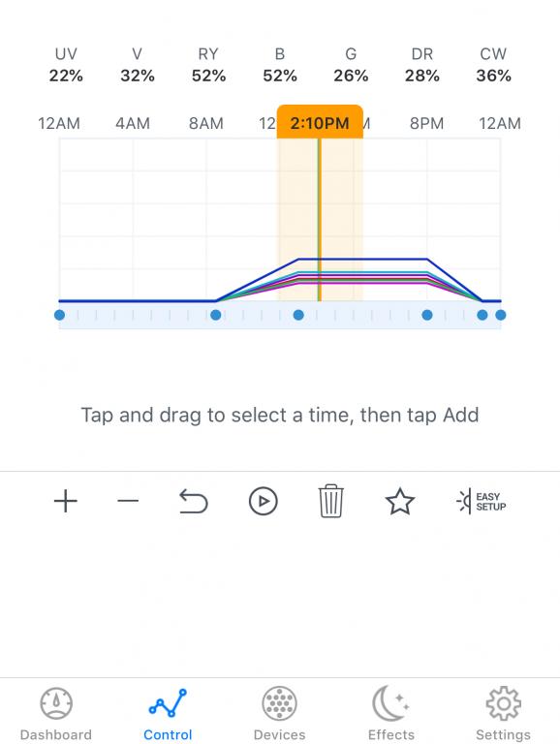The height and width of the screenshot is (744, 560).
Task: Go to the Effects tab
Action: point(391,714)
